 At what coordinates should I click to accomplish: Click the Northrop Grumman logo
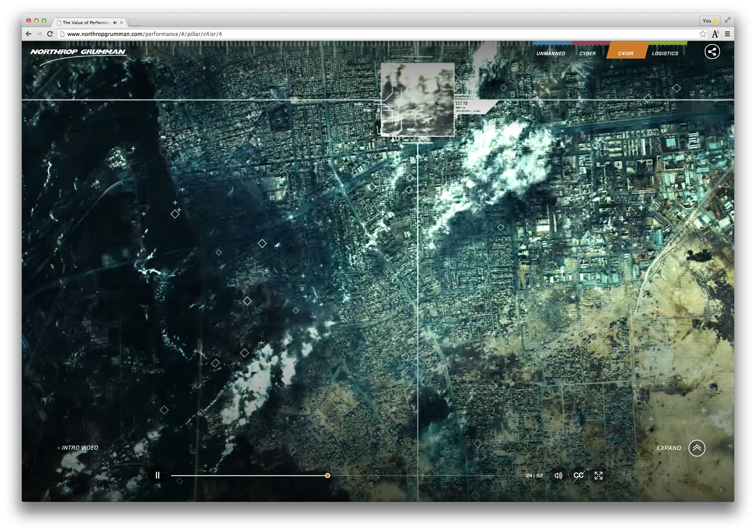click(78, 52)
